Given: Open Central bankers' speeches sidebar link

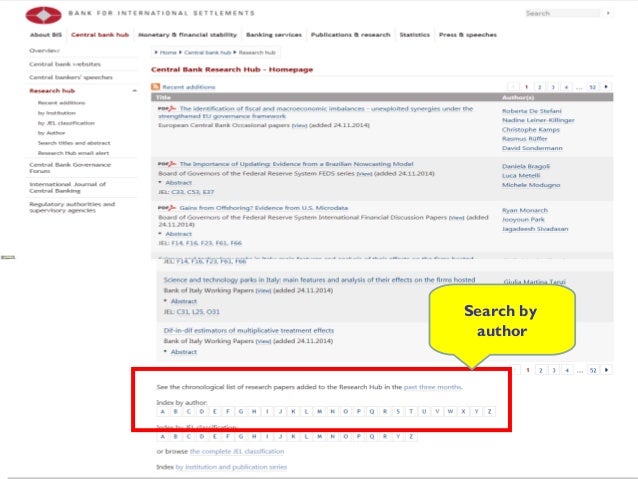Looking at the screenshot, I should [x=71, y=77].
